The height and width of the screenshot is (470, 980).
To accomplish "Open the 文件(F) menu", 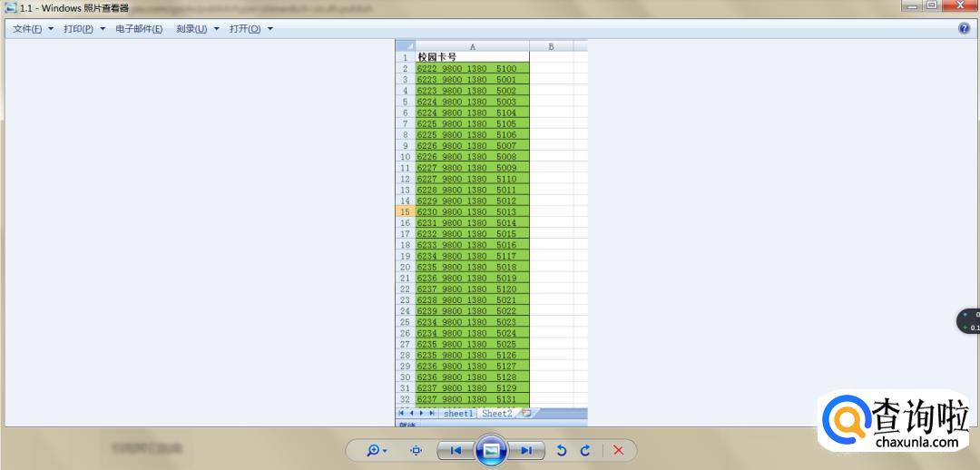I will [x=33, y=29].
